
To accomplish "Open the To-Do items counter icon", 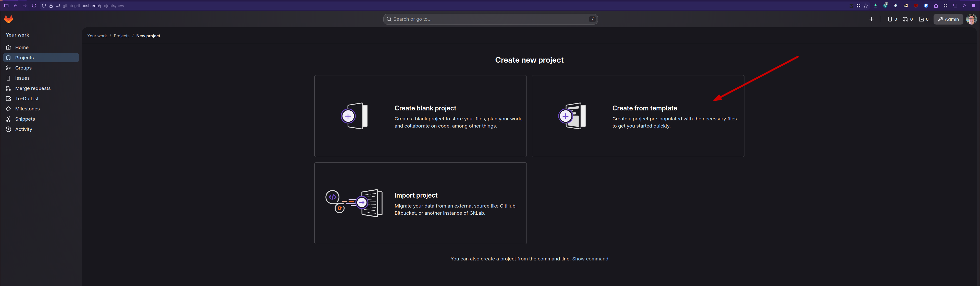I will click(924, 19).
